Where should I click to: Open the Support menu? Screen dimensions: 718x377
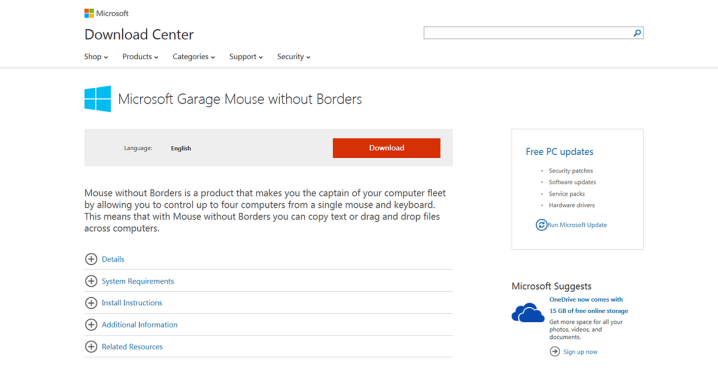(x=246, y=57)
